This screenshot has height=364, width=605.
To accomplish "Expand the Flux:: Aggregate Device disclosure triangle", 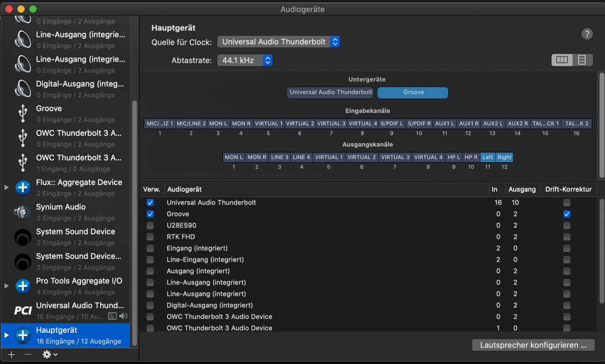I will (7, 188).
